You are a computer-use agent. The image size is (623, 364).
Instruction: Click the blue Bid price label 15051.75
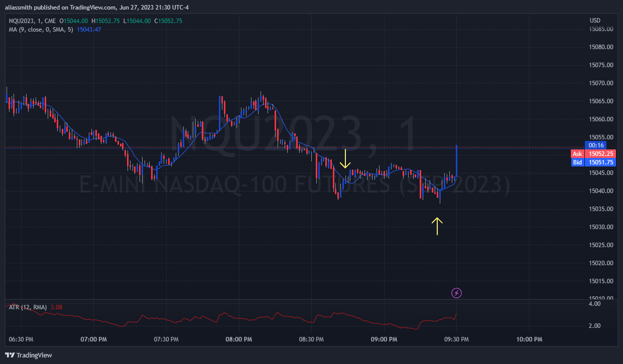click(x=594, y=162)
